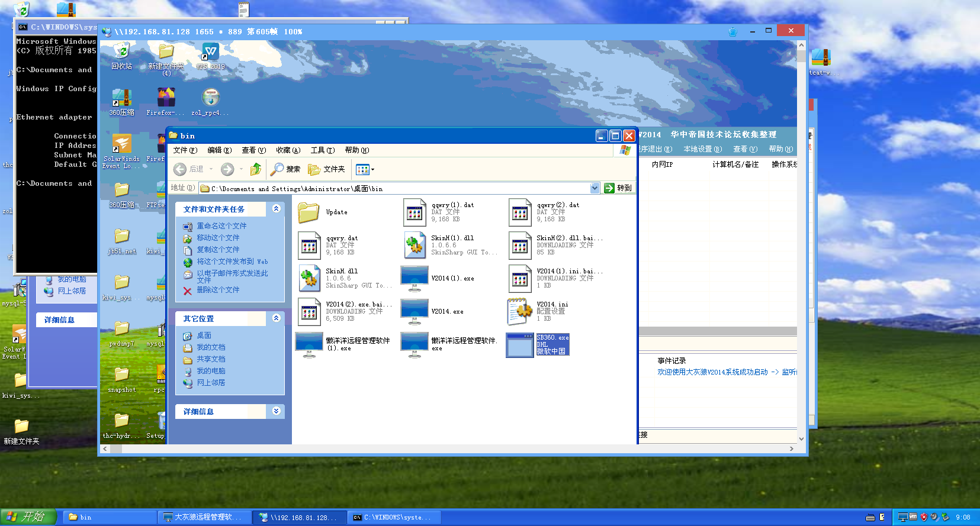Open 本地设置(B) menu in V2014 window
The height and width of the screenshot is (526, 980).
(703, 149)
